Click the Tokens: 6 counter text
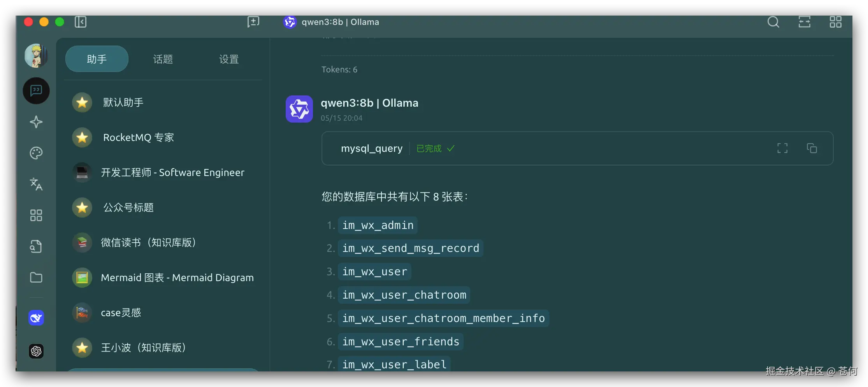The image size is (868, 387). [339, 69]
